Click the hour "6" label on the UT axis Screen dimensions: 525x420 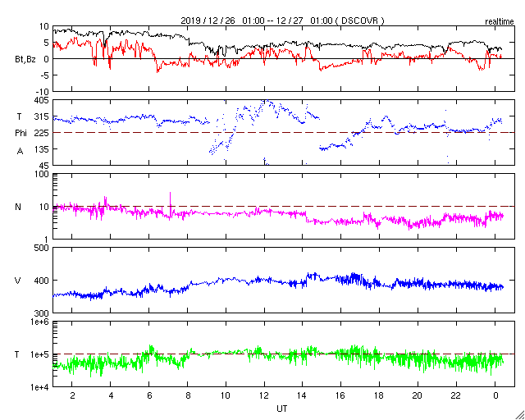click(x=149, y=395)
